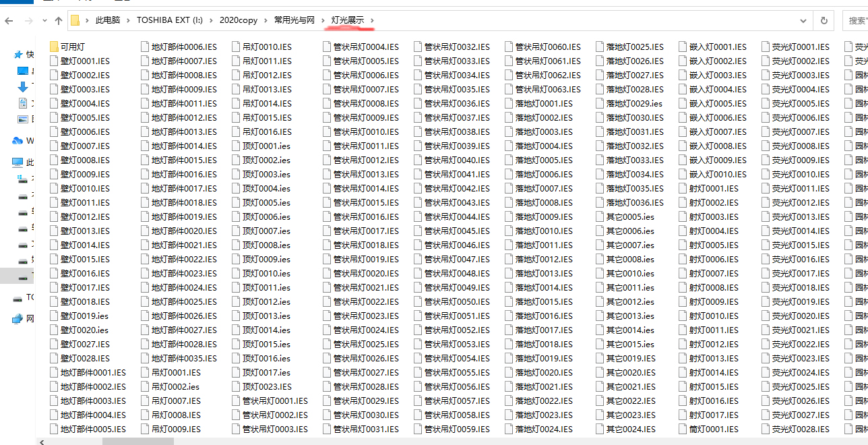This screenshot has height=445, width=868.
Task: Go back using the Back arrow
Action: [9, 21]
